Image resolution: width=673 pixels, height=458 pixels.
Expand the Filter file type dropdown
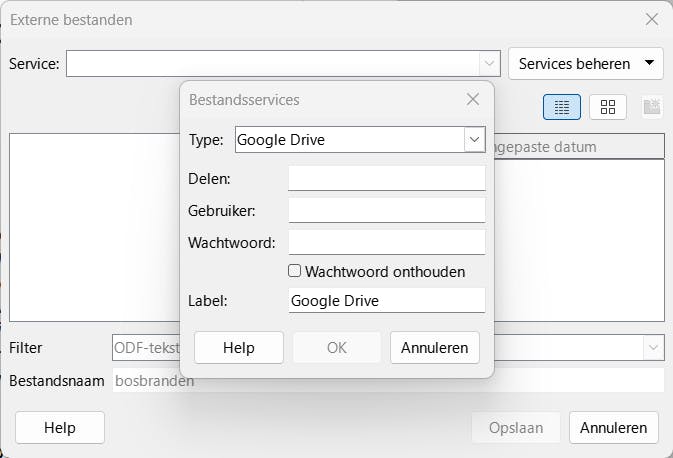[653, 348]
